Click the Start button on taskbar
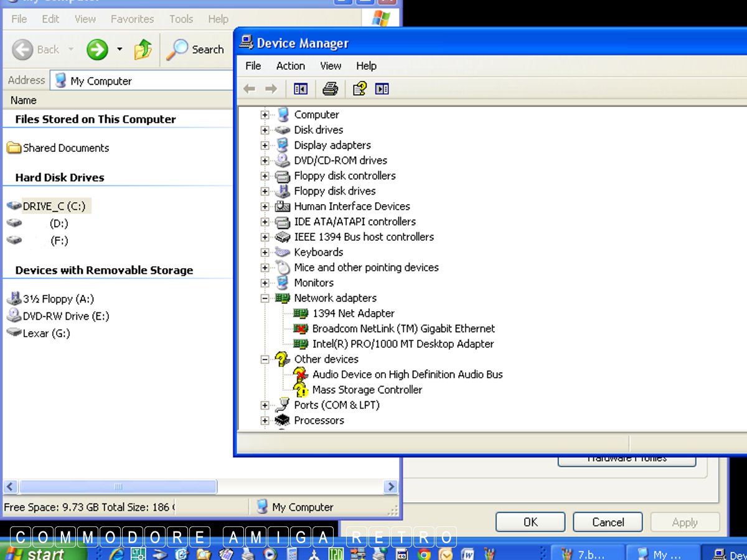This screenshot has width=747, height=560. click(44, 553)
